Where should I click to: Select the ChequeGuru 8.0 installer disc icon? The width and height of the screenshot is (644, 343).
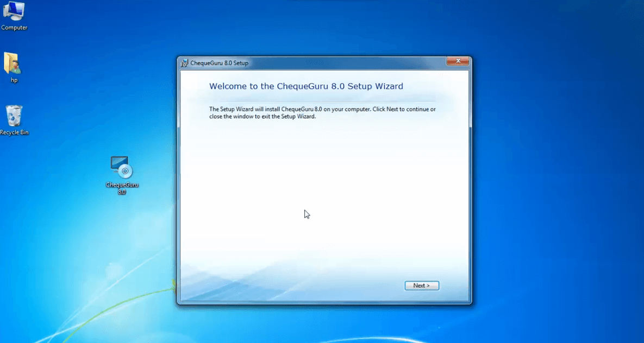point(122,167)
